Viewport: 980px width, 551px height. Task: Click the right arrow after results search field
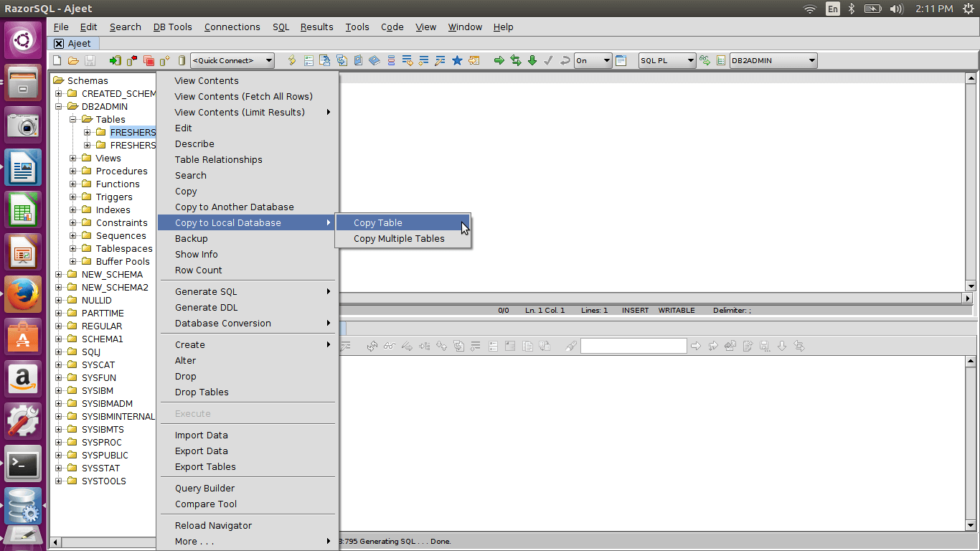696,346
